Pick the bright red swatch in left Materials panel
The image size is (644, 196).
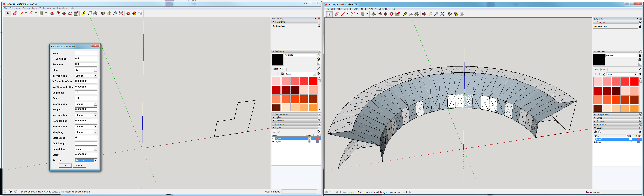point(313,81)
